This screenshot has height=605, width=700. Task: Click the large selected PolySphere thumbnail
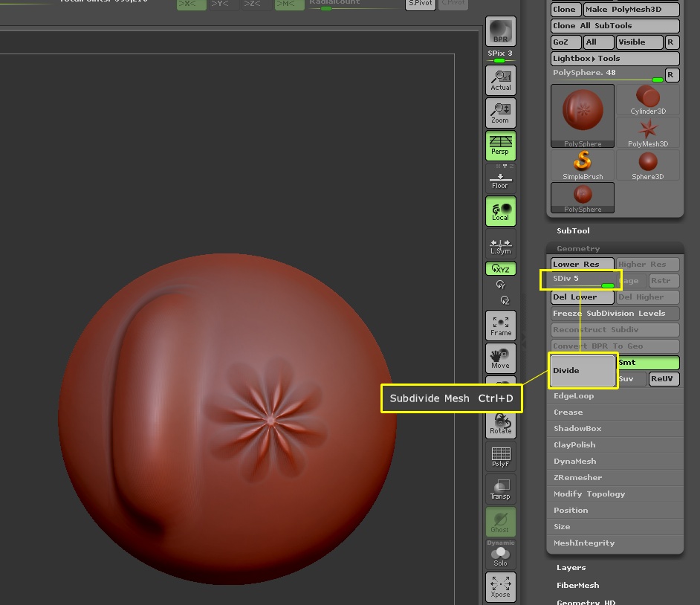583,116
